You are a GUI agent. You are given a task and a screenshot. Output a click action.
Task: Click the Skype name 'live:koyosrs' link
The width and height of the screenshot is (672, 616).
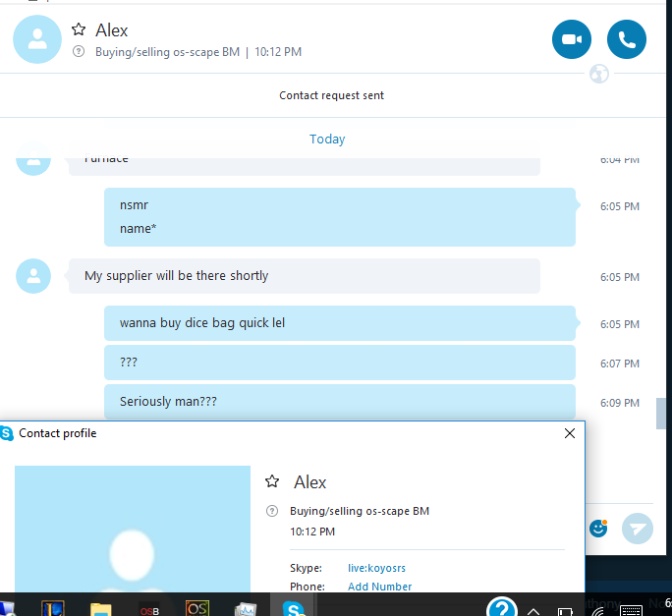coord(376,568)
